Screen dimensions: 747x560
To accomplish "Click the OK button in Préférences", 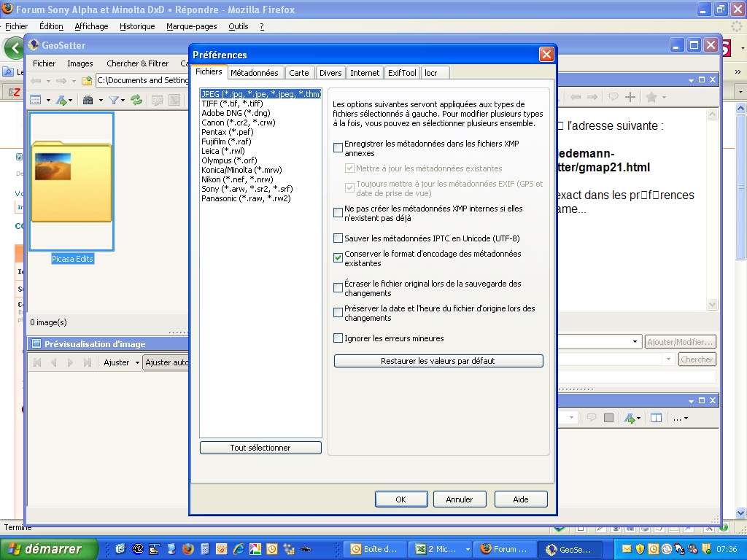I will (401, 499).
